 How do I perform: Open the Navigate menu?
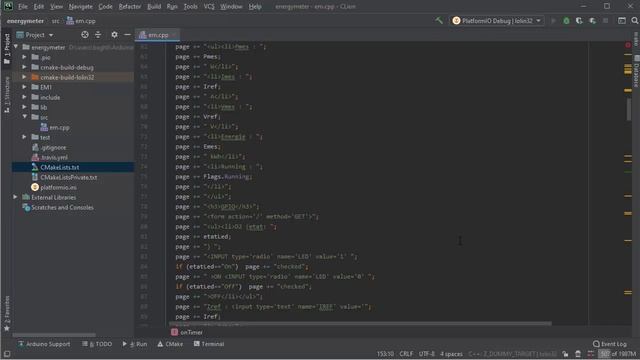click(x=80, y=7)
